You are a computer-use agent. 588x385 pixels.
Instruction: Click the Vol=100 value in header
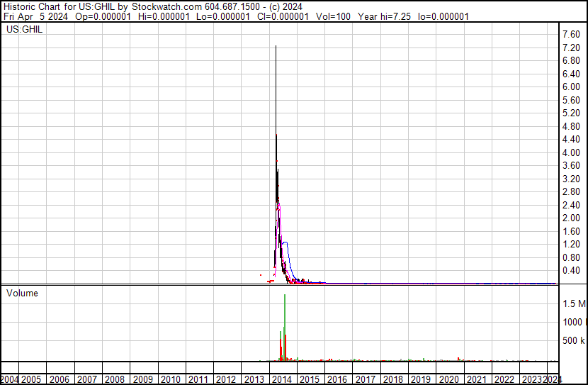tap(333, 16)
